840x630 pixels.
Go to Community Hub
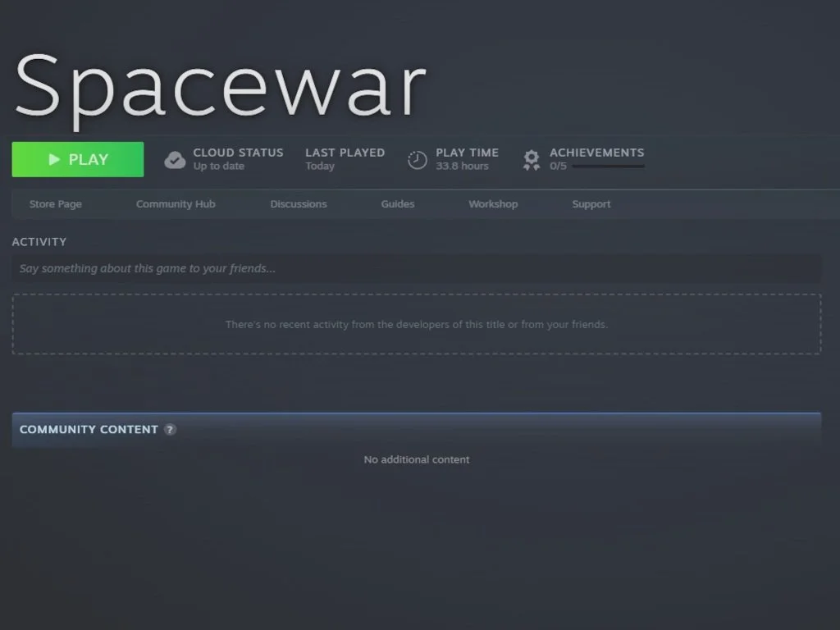(176, 204)
